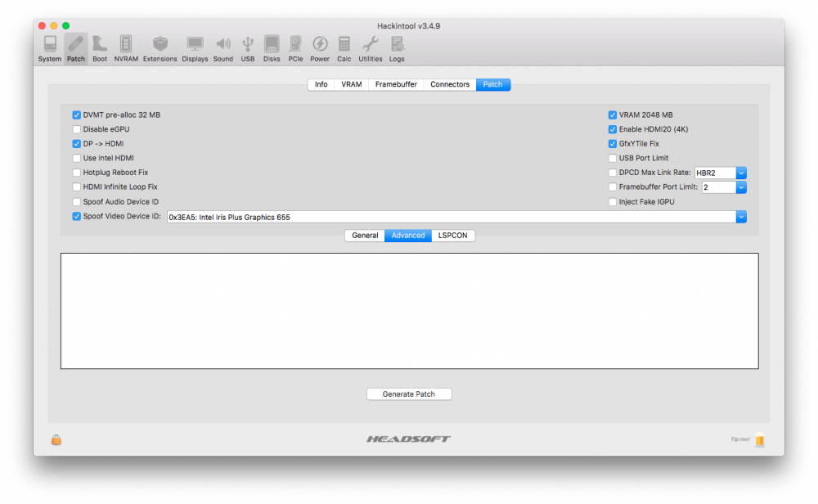Image resolution: width=818 pixels, height=504 pixels.
Task: Click the Tip me beer icon
Action: pos(760,439)
